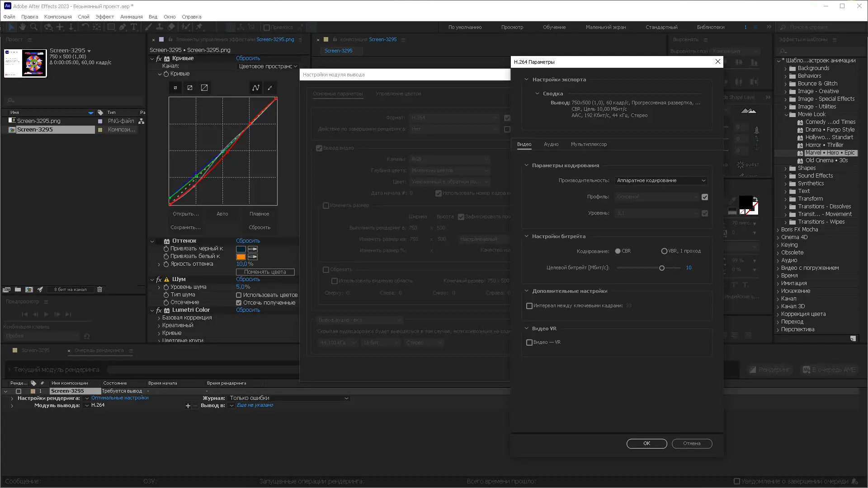Click the curves pencil draw icon
Viewport: 868px width, 488px height.
270,88
